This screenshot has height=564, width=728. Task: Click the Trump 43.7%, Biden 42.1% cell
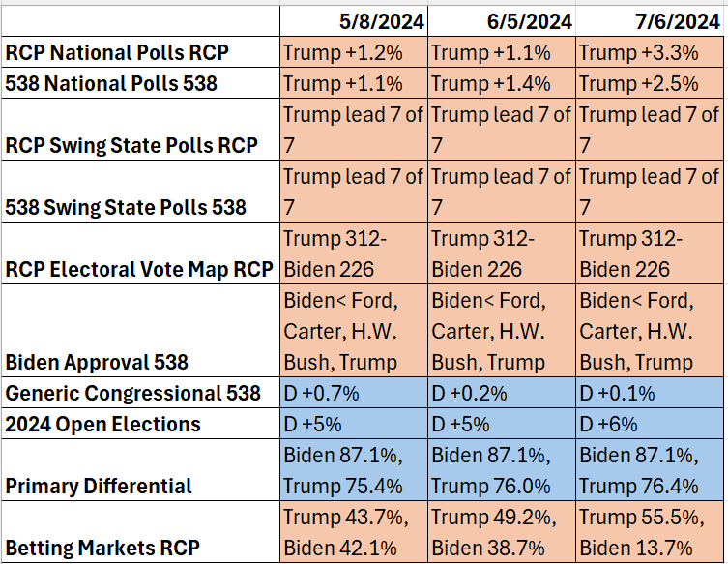coord(354,532)
